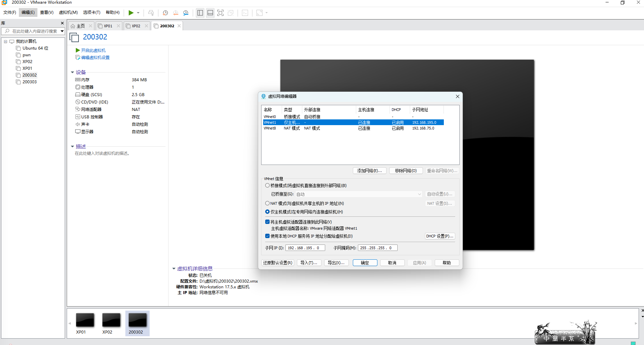Click 确定 in the virtual network editor
The height and width of the screenshot is (345, 644).
tap(365, 263)
